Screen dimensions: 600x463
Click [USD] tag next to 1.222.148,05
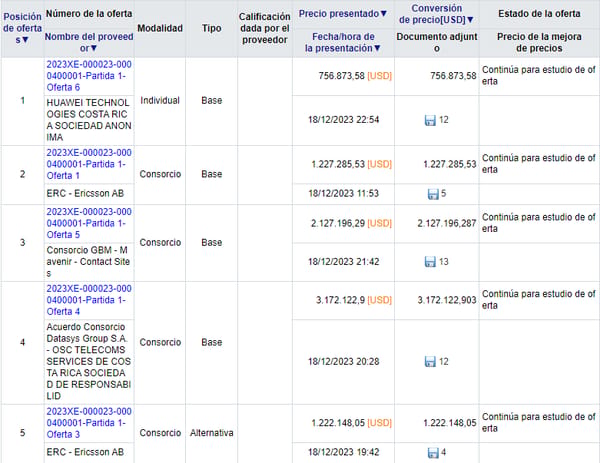coord(380,423)
